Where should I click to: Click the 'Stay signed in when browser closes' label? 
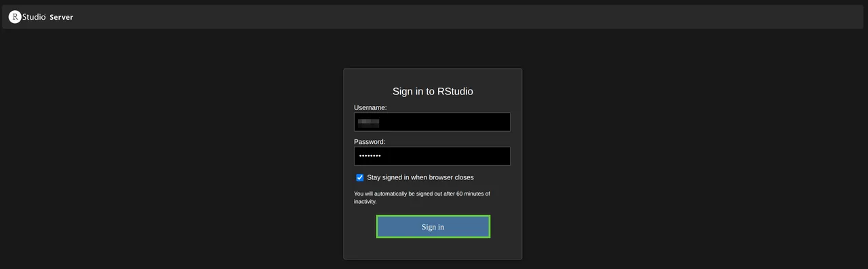(420, 177)
